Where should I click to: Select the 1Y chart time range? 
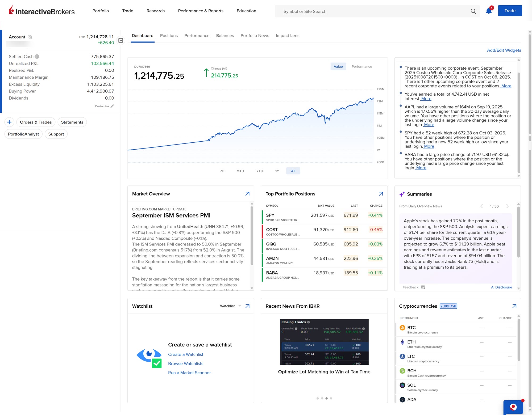(x=277, y=171)
